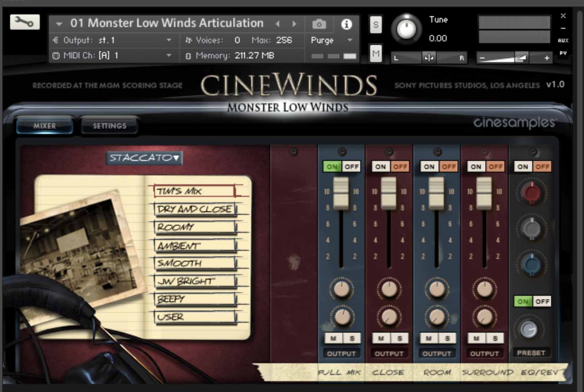
Task: Switch to the Mixer tab
Action: (44, 126)
